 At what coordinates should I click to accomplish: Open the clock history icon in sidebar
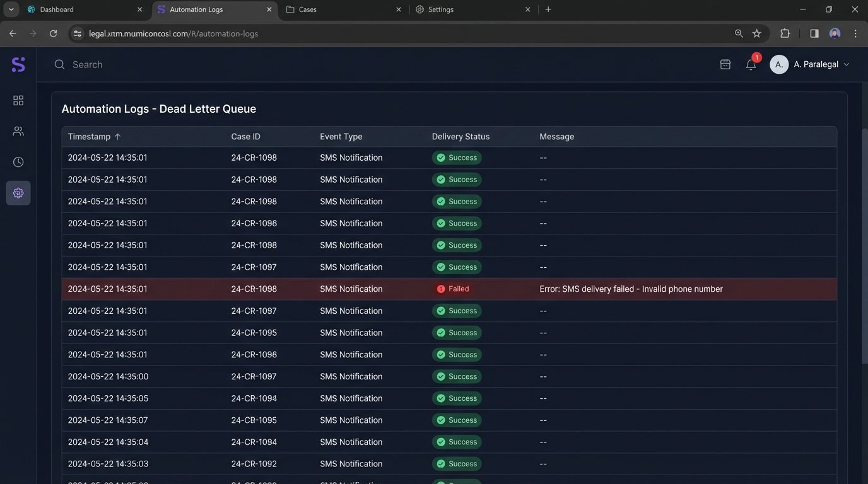pyautogui.click(x=18, y=162)
